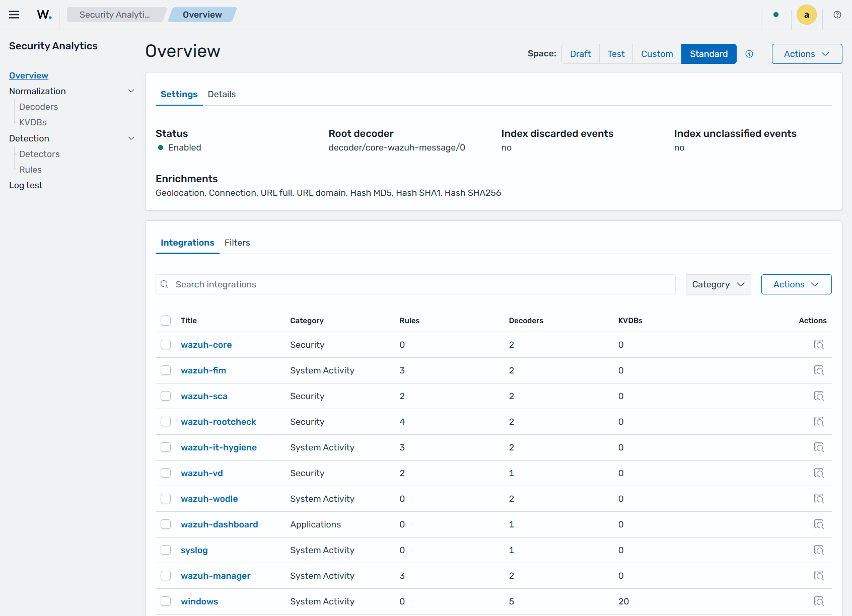
Task: Click the Category column header
Action: [x=307, y=321]
